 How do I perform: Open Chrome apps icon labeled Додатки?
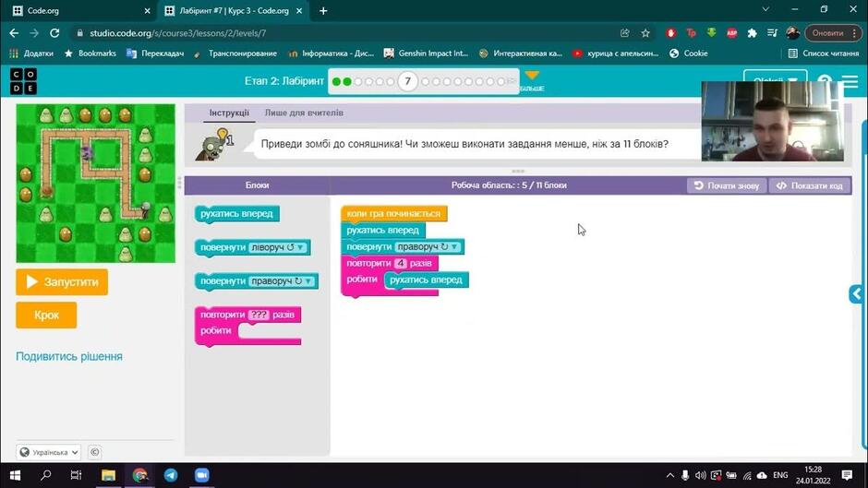pos(31,54)
